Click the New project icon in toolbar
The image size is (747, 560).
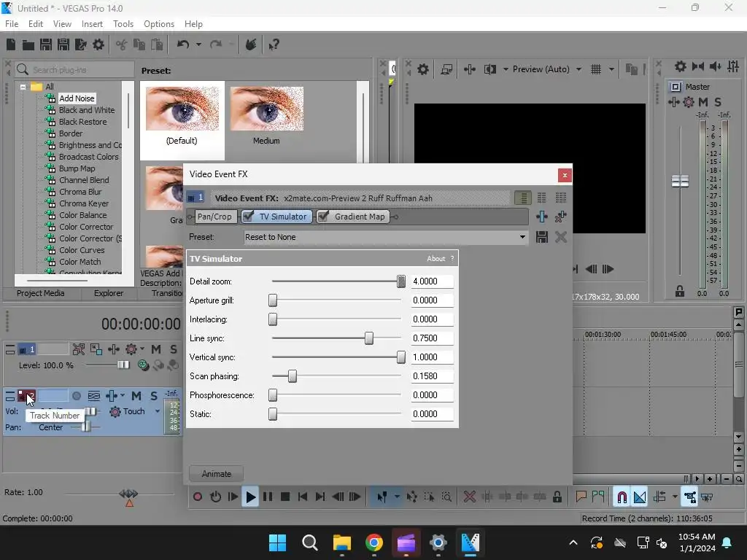[x=11, y=44]
